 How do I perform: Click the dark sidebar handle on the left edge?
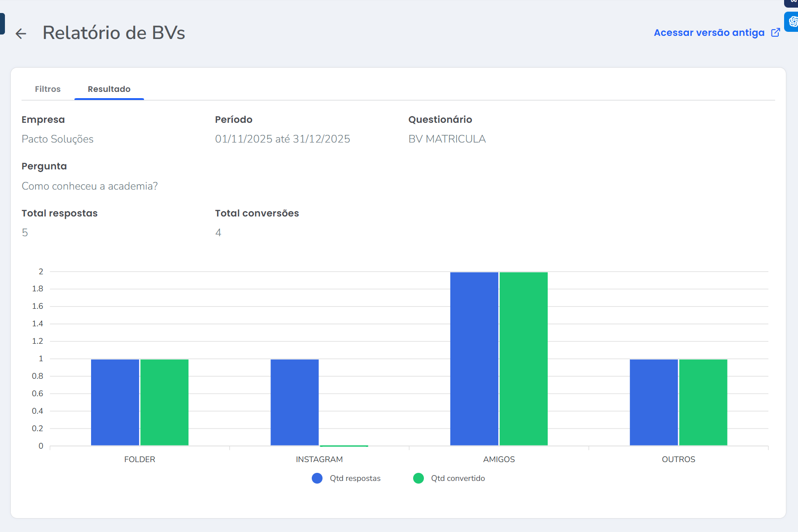2,24
